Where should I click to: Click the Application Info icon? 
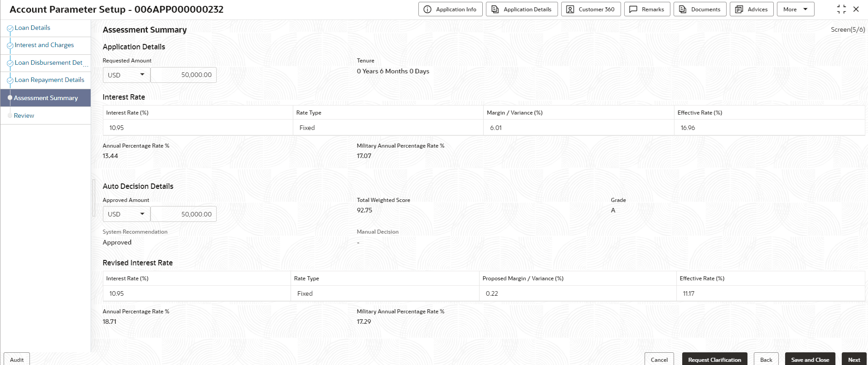click(x=427, y=10)
